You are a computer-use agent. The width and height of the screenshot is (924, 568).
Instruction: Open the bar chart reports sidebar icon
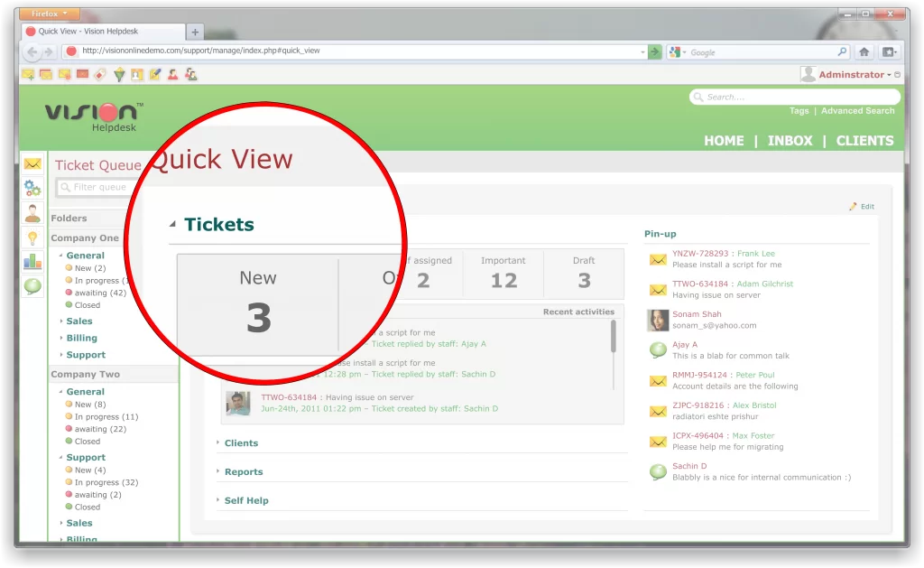(x=32, y=262)
